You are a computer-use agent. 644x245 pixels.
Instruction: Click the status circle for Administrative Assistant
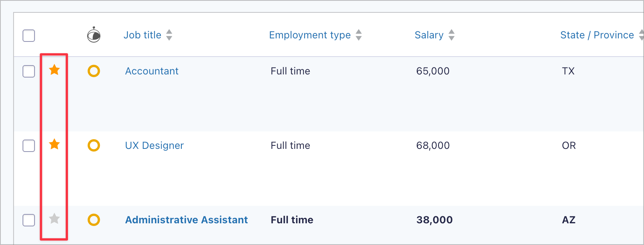tap(94, 220)
